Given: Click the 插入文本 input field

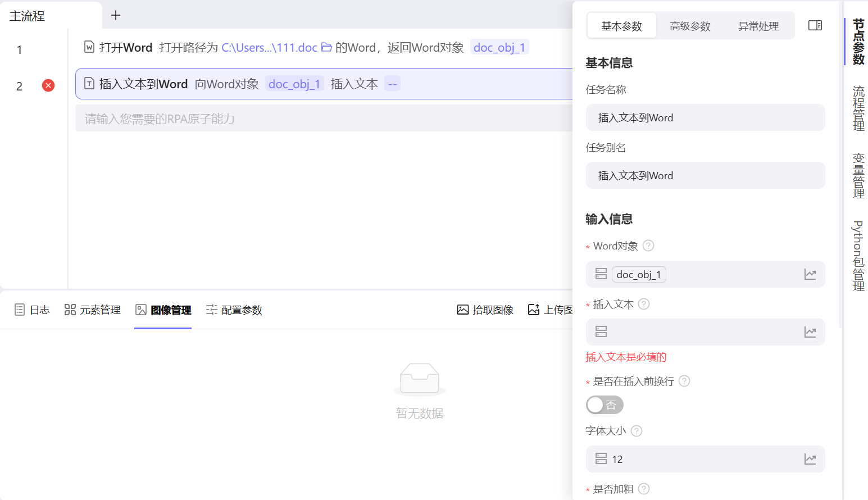Looking at the screenshot, I should (702, 332).
